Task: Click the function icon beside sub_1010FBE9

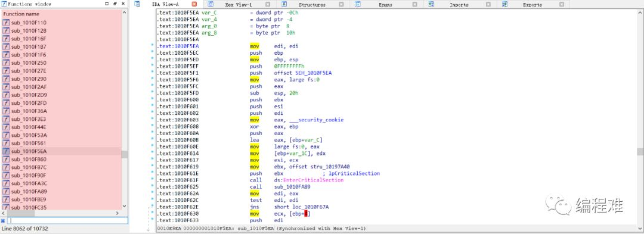Action: (x=6, y=199)
